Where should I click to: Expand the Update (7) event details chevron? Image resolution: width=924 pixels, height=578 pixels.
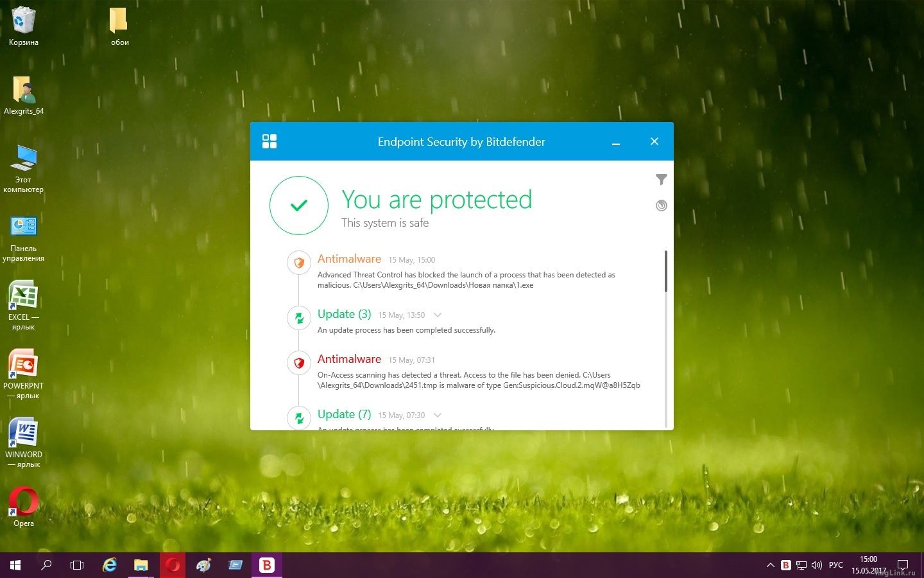(x=438, y=415)
